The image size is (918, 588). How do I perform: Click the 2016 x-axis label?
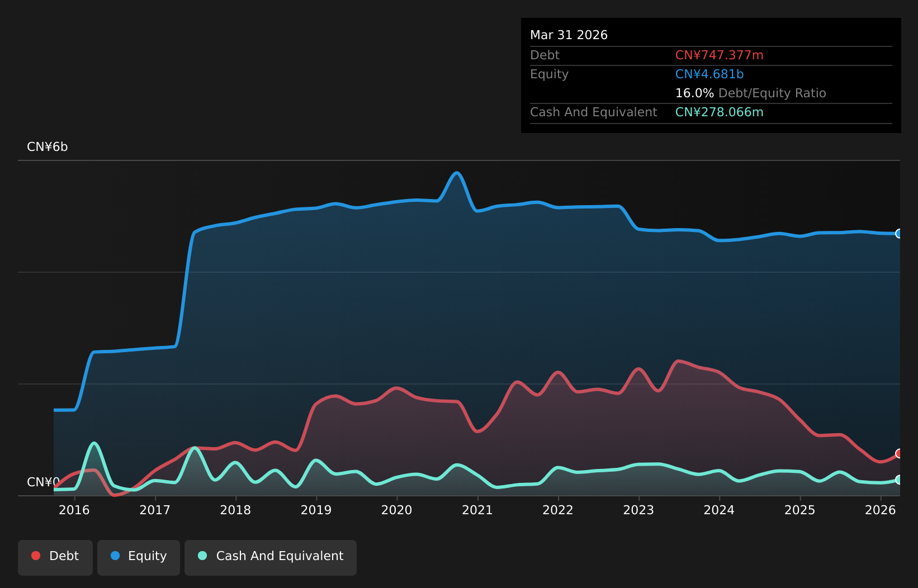[74, 510]
